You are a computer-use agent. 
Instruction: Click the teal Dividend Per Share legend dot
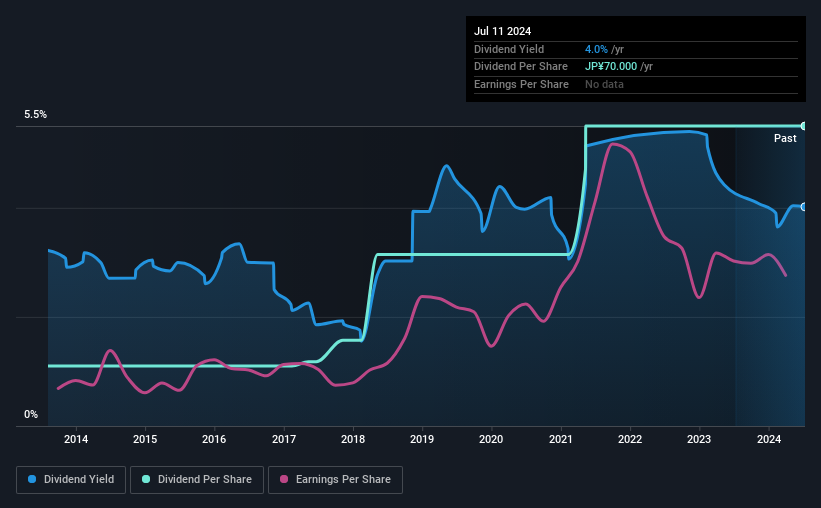(x=146, y=479)
